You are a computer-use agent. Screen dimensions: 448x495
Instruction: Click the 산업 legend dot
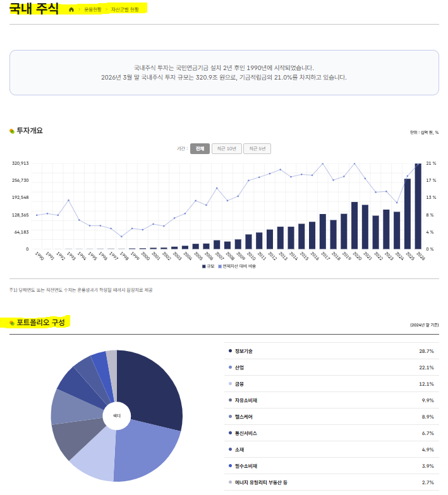pos(230,367)
